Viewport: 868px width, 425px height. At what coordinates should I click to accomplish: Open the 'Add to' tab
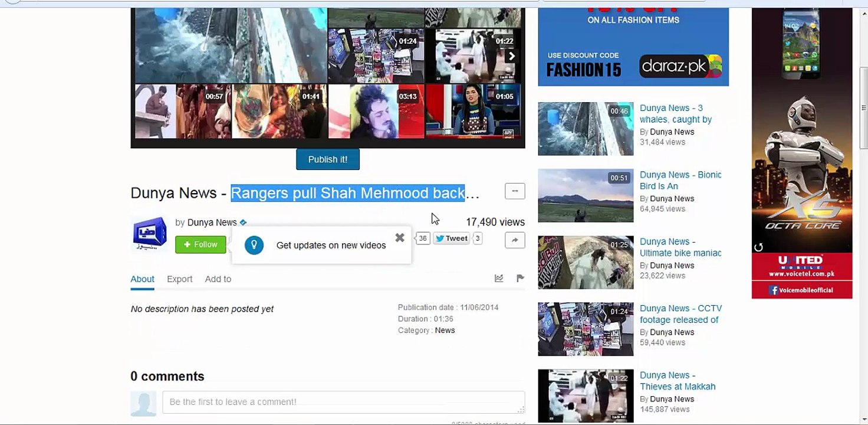(x=218, y=279)
